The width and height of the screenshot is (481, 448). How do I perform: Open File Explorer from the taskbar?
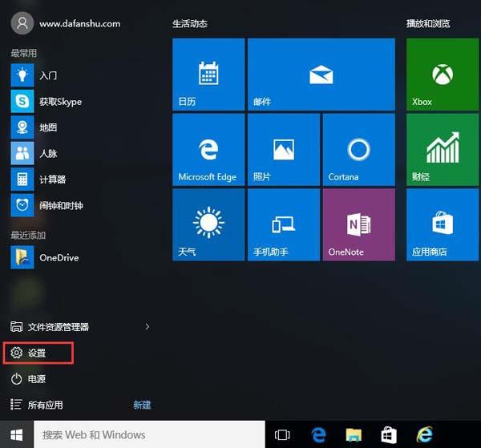354,435
